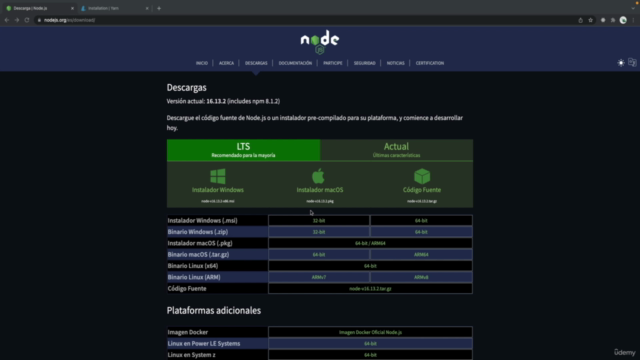Open a new browser tab
The image size is (640, 360).
point(159,8)
